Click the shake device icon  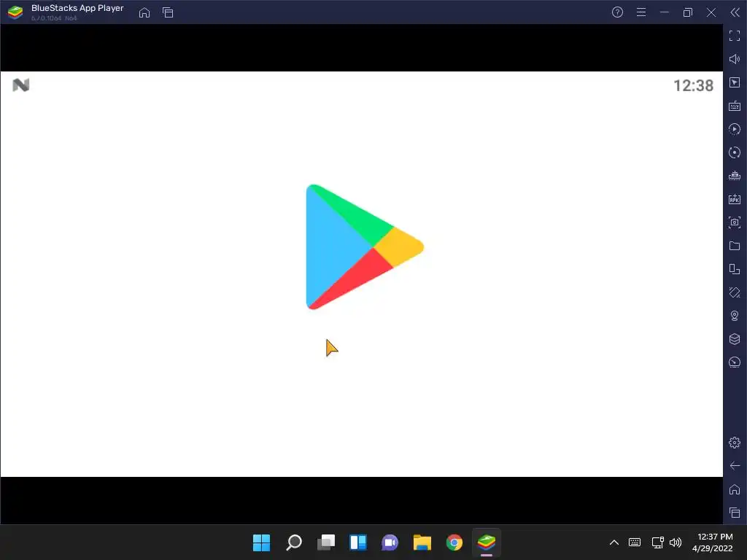735,292
